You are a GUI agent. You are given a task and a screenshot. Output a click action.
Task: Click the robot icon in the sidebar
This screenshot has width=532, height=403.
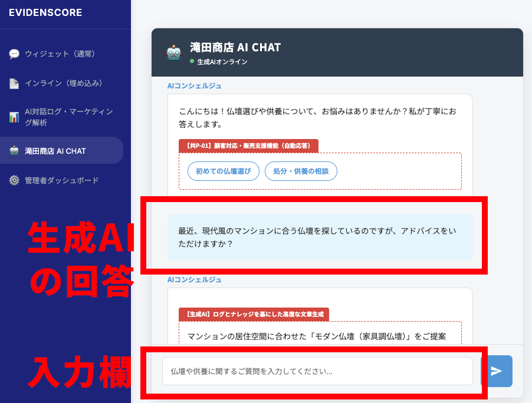(x=14, y=151)
